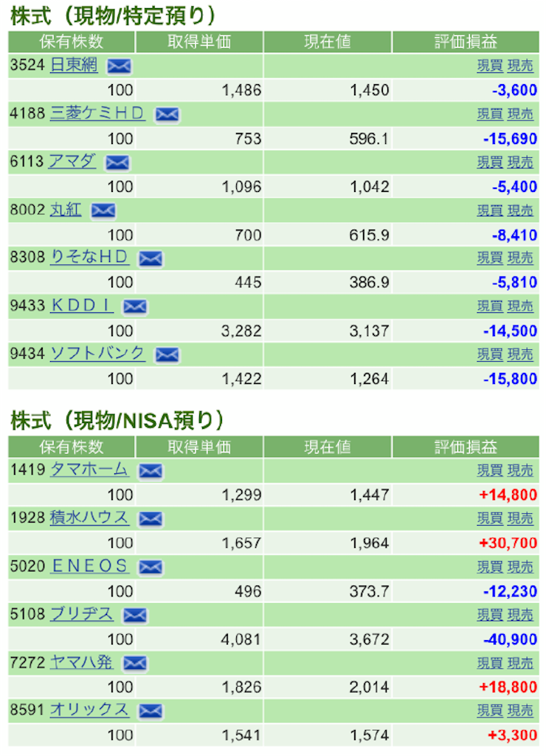The width and height of the screenshot is (546, 756).
Task: Open the オリックス stock link
Action: click(x=89, y=709)
